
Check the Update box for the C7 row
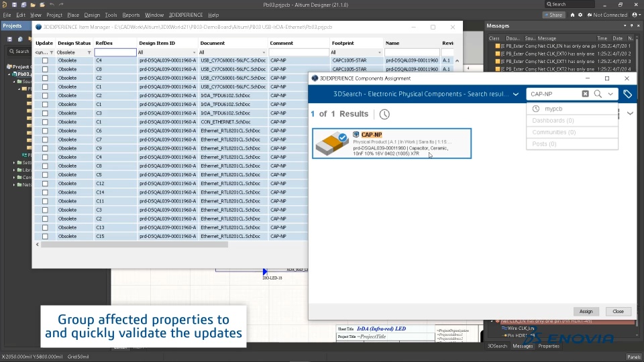coord(45,139)
